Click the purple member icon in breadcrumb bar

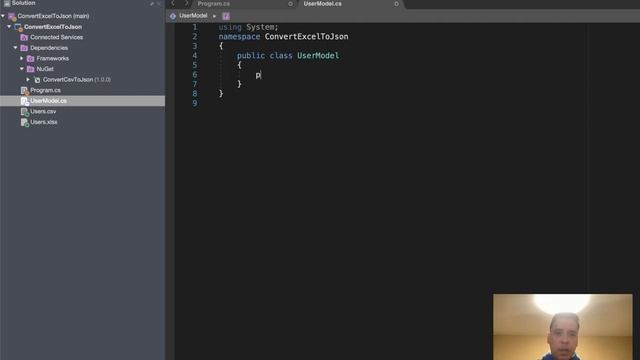click(x=226, y=16)
